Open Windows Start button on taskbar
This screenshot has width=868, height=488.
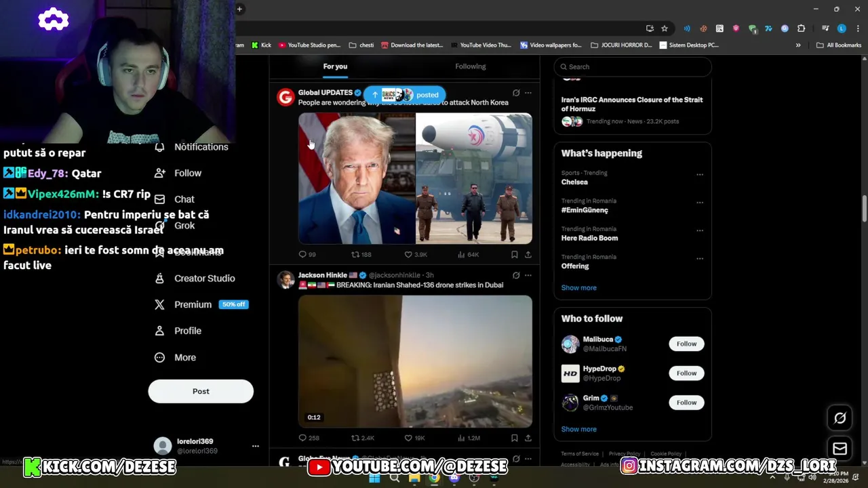(374, 479)
